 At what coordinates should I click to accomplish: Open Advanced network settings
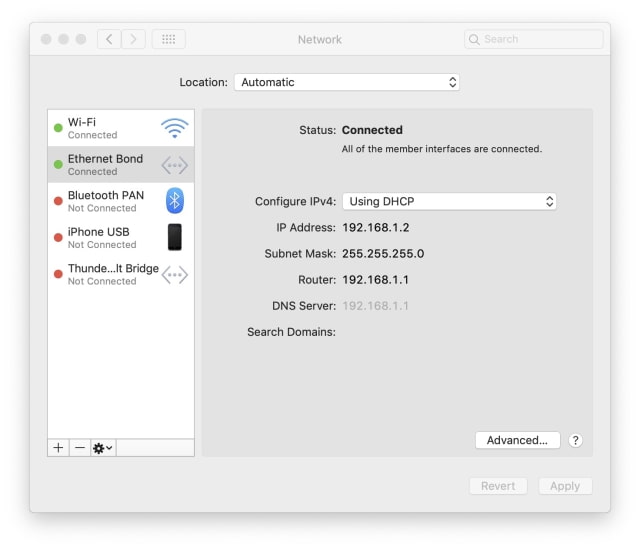(516, 440)
